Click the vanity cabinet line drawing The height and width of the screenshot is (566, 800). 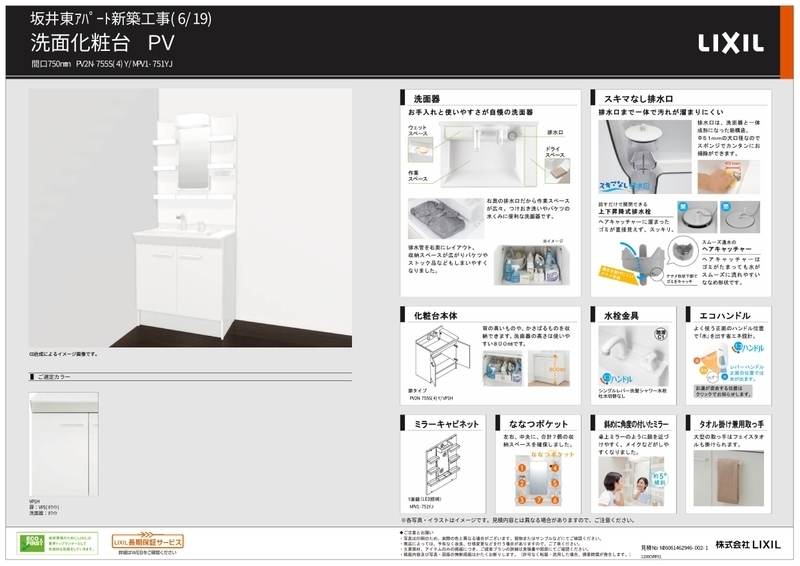(443, 355)
